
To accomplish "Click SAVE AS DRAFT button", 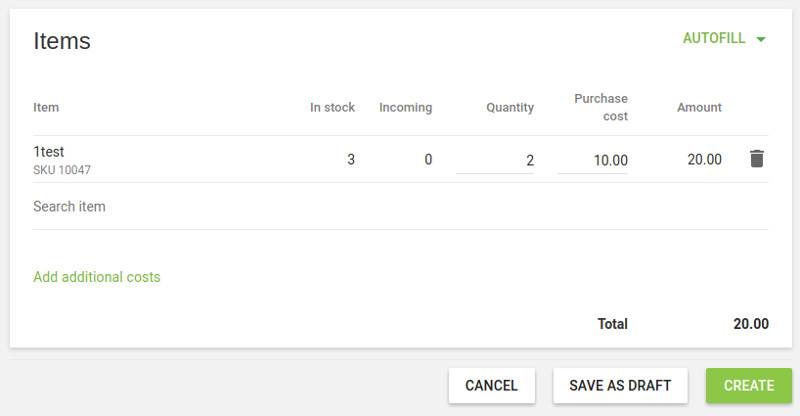I will pos(620,385).
